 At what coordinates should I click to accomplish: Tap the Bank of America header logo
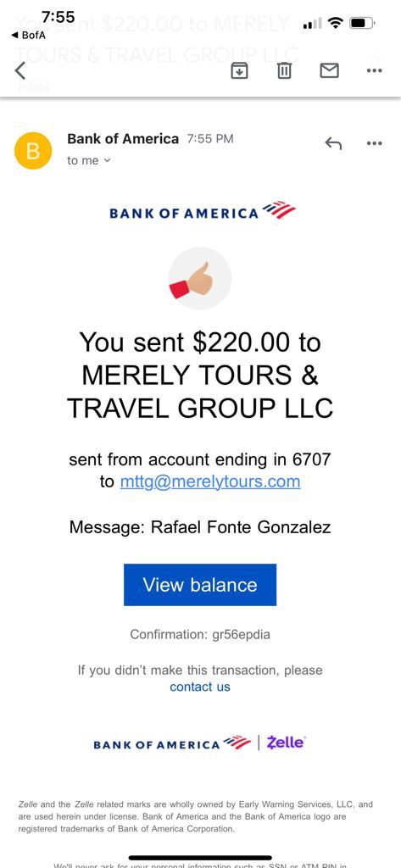point(203,212)
